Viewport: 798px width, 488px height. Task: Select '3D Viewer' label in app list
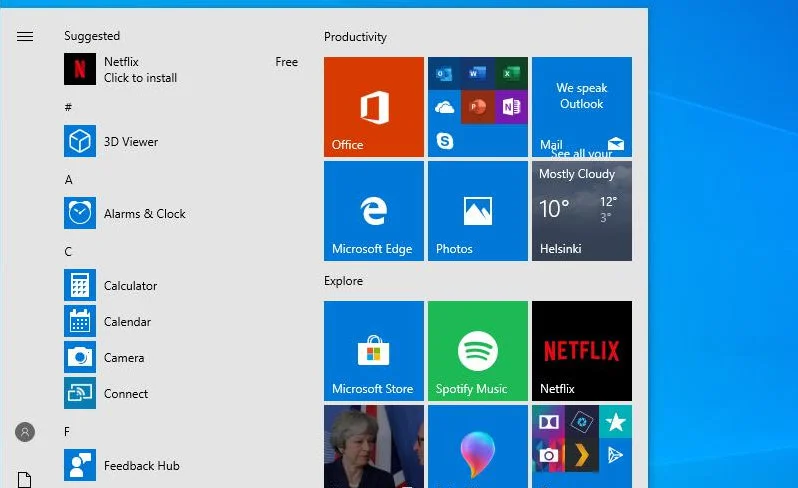pos(131,141)
